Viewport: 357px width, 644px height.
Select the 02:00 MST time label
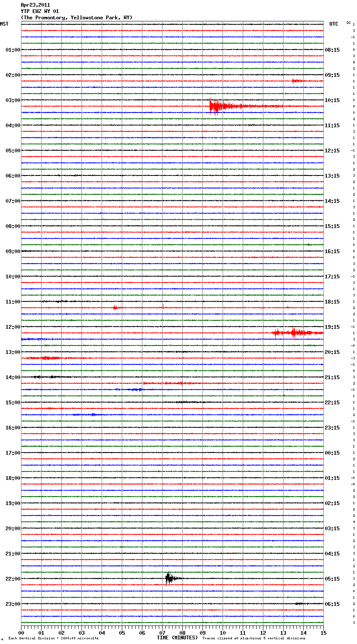[13, 75]
